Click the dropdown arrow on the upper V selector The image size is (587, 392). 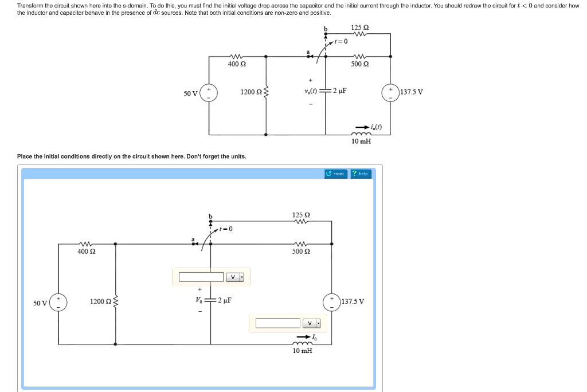(241, 277)
